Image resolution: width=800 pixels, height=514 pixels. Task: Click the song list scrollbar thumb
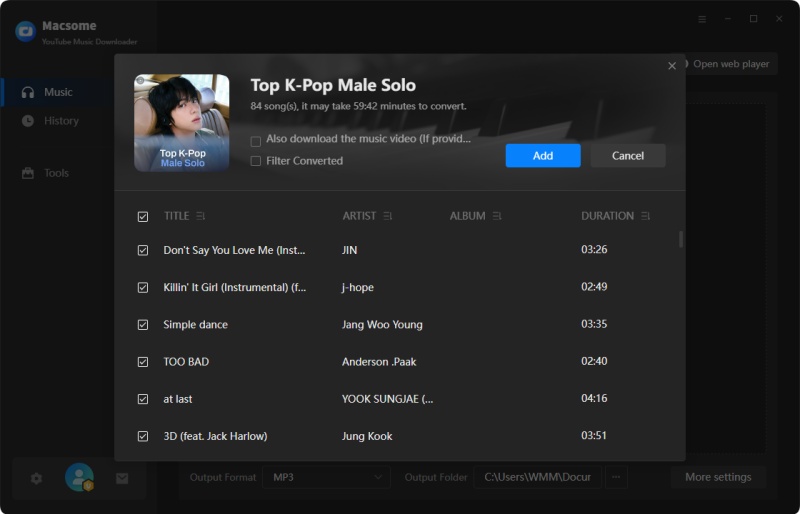(x=681, y=239)
